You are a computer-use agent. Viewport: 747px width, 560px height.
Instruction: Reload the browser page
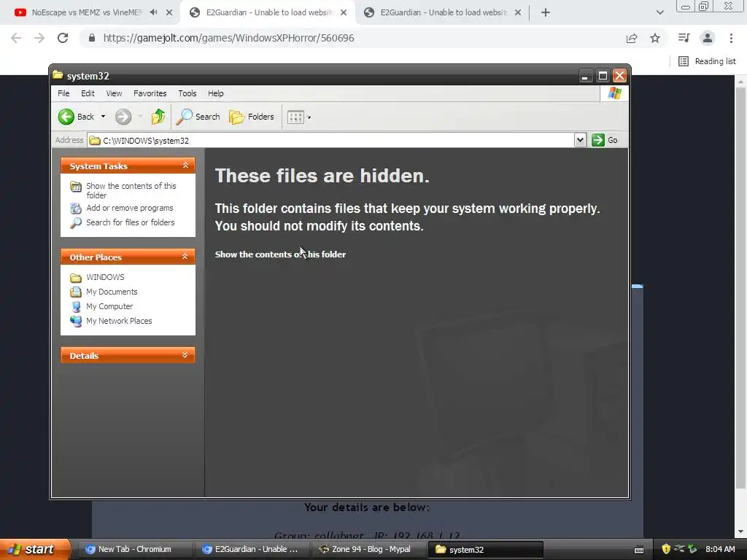[63, 38]
